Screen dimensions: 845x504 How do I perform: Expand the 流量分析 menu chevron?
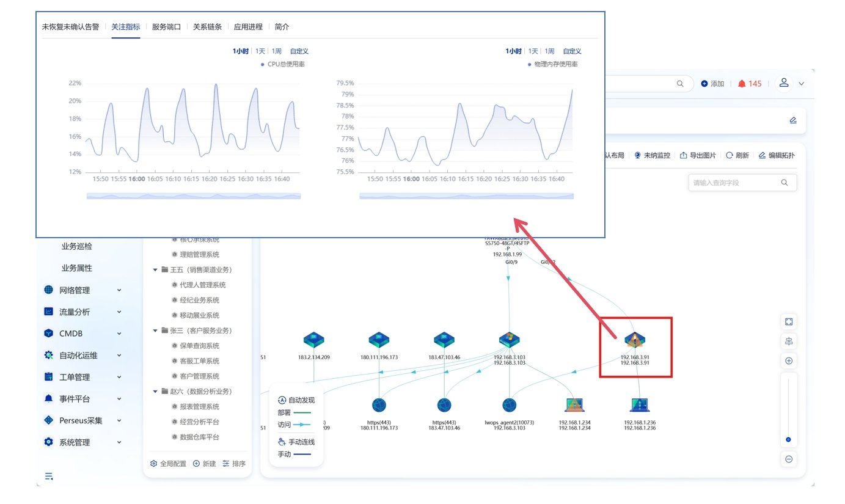(x=119, y=312)
